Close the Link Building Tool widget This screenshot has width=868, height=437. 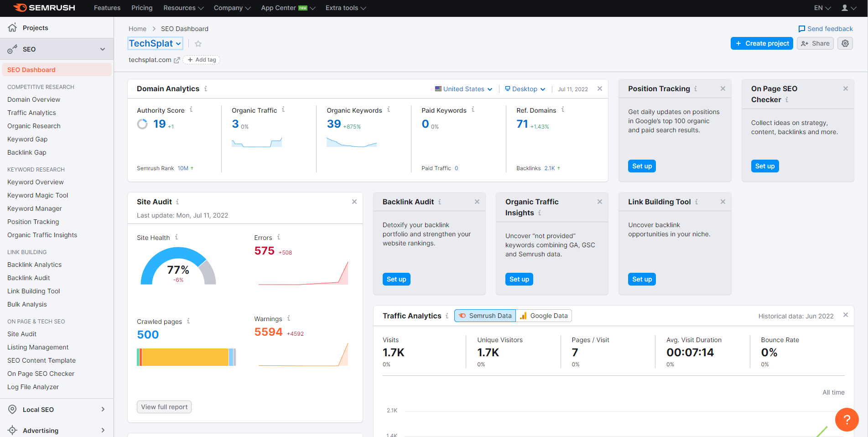pos(723,202)
